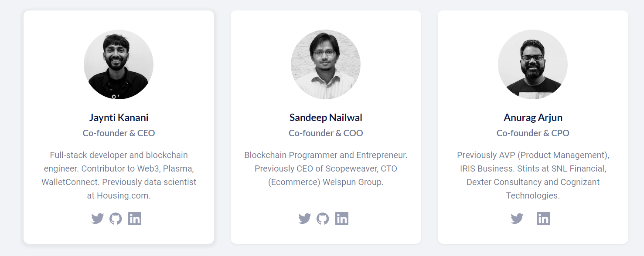Click Jaynti's Co-founder & CEO title
This screenshot has width=644, height=256.
(x=119, y=133)
